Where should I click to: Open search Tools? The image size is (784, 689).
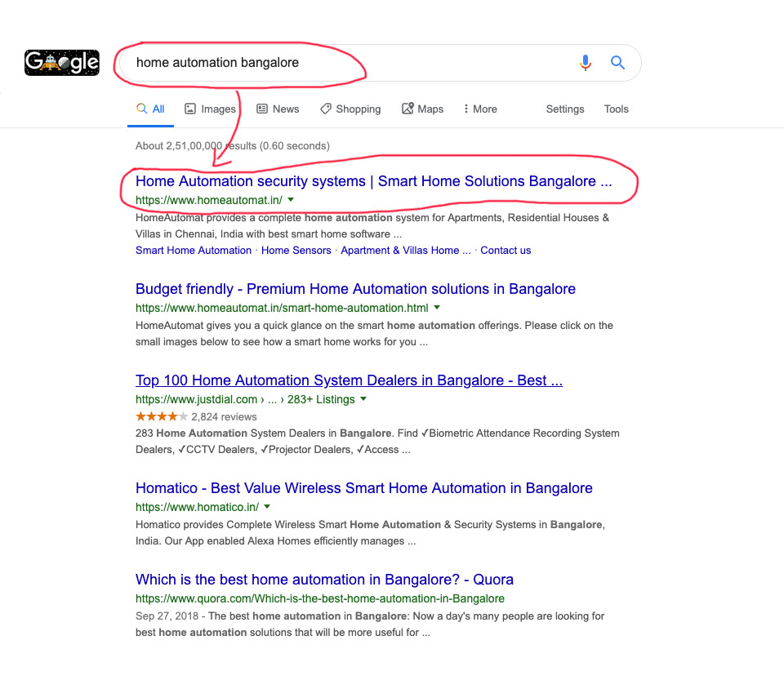(616, 109)
